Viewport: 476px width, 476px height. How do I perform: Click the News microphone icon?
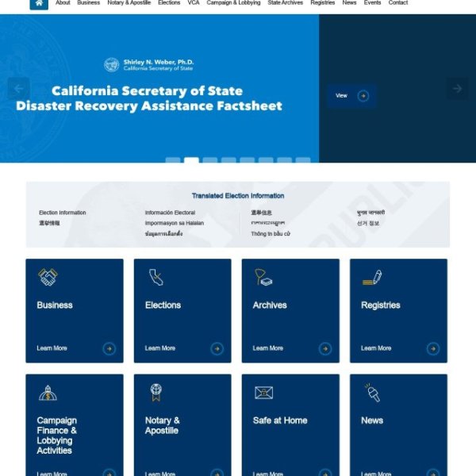click(373, 393)
